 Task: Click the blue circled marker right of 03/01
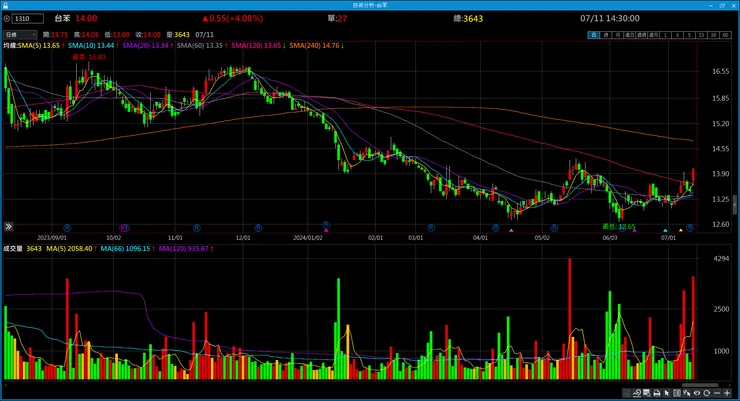coord(431,228)
